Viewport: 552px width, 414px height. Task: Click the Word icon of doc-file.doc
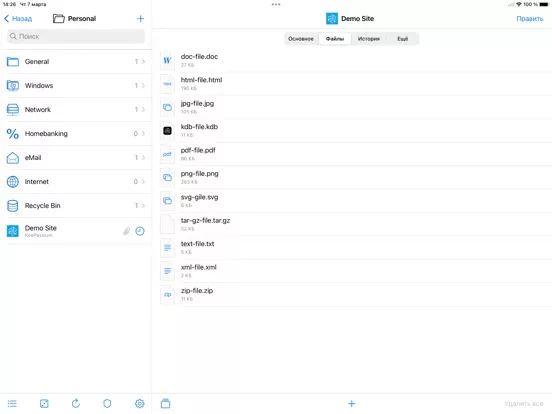coord(167,61)
